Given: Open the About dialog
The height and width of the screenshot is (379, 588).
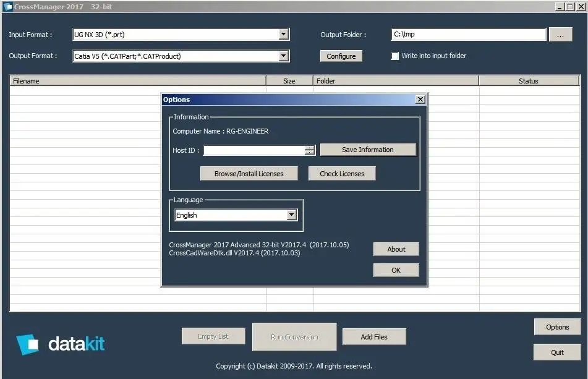Looking at the screenshot, I should (396, 249).
